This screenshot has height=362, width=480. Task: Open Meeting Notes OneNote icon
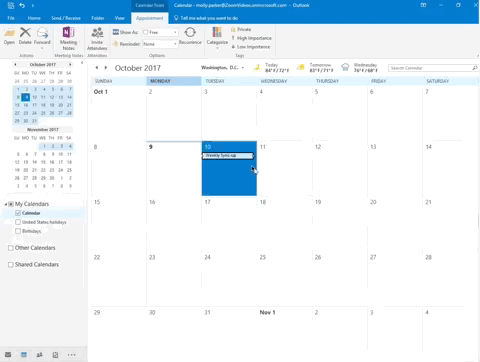(x=68, y=38)
